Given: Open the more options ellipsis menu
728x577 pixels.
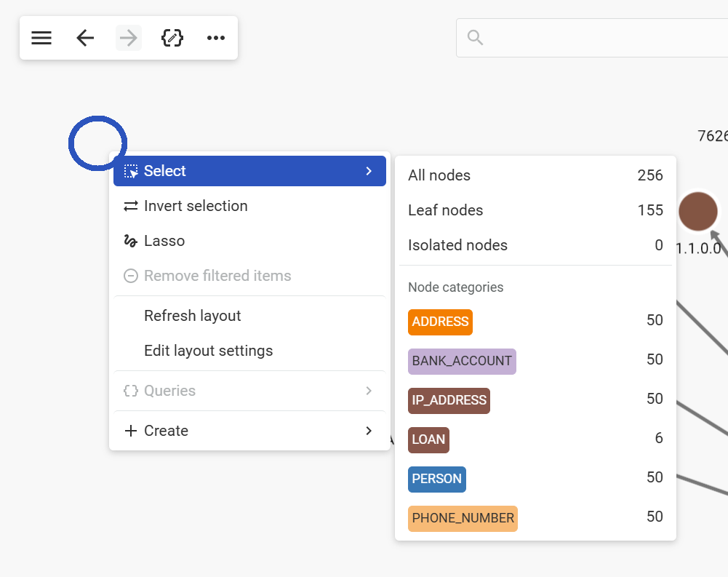Looking at the screenshot, I should coord(216,38).
